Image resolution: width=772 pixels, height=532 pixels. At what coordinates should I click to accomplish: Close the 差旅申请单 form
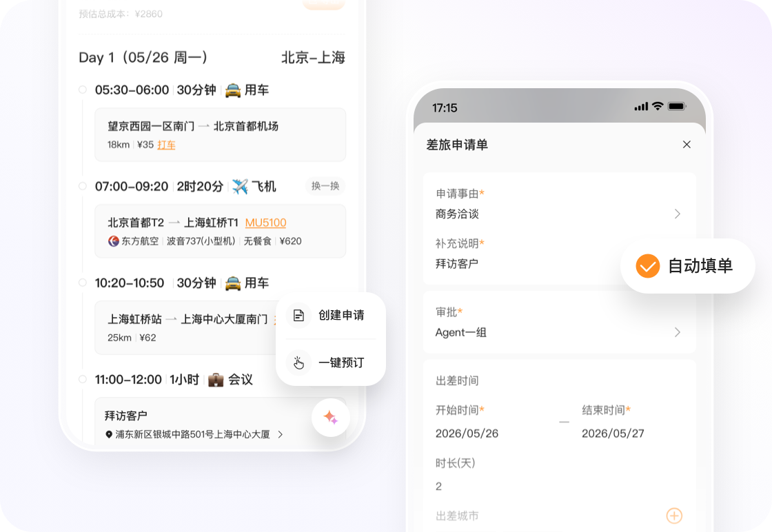tap(687, 144)
